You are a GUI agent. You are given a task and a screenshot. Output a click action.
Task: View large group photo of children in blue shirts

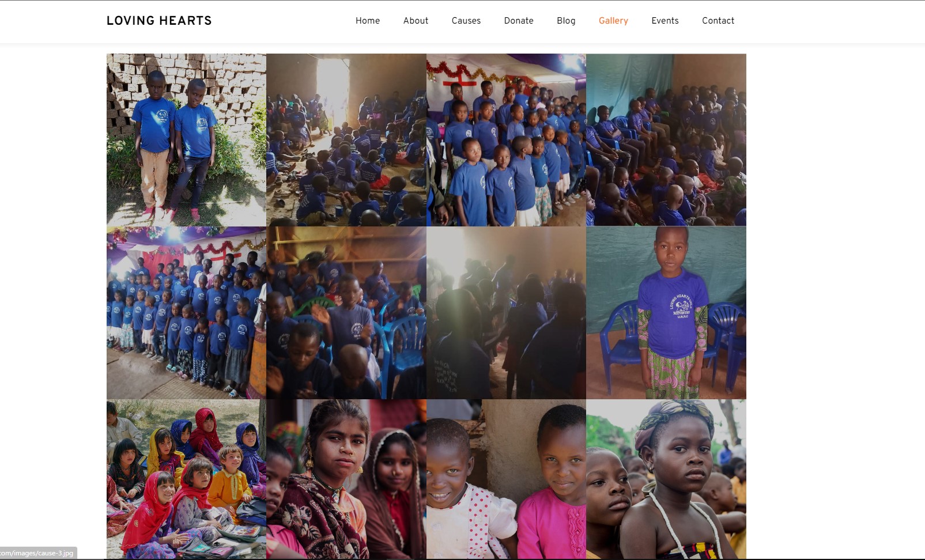[186, 313]
